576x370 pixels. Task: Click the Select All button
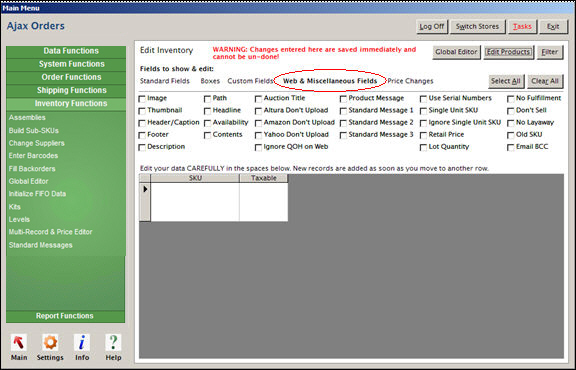pyautogui.click(x=506, y=81)
